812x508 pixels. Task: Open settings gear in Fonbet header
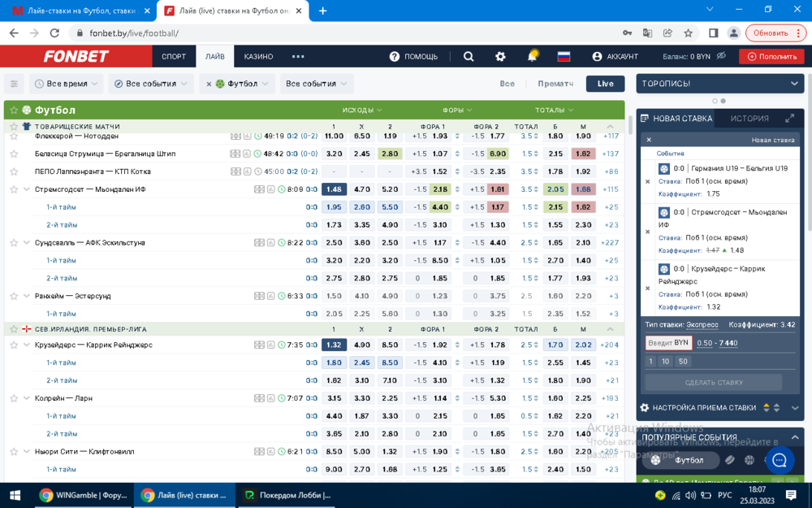tap(500, 56)
